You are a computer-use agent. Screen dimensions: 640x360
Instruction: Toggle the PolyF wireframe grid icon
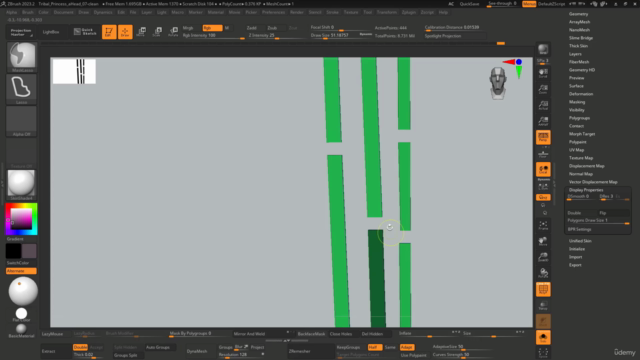pyautogui.click(x=543, y=289)
